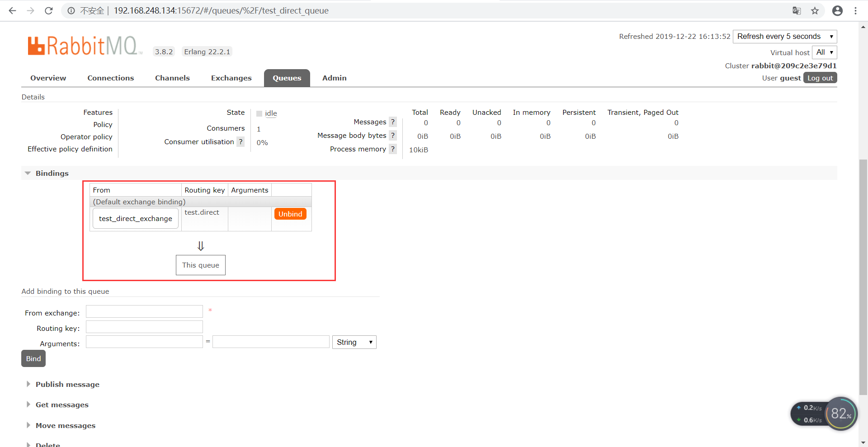Expand the Move messages section
The height and width of the screenshot is (447, 868).
(x=66, y=425)
